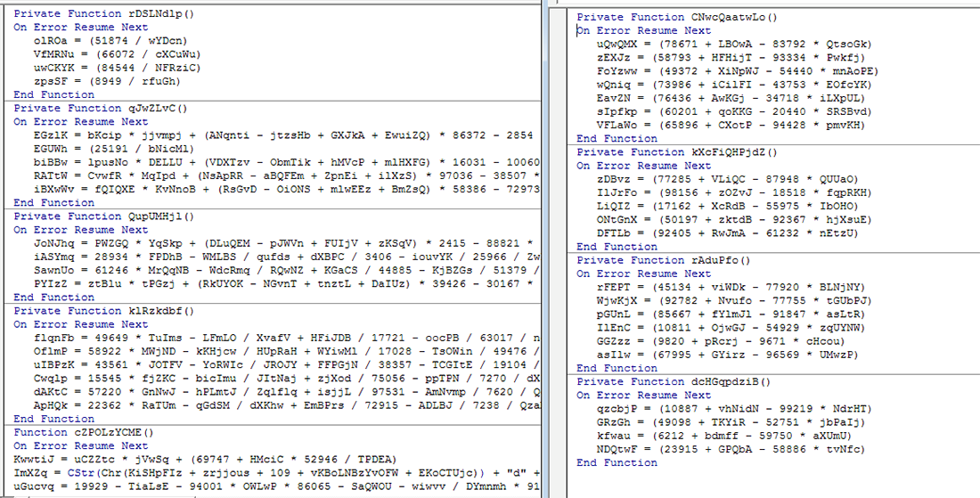
Task: Click the line starting 'Cwqlp = 15545'
Action: [287, 379]
